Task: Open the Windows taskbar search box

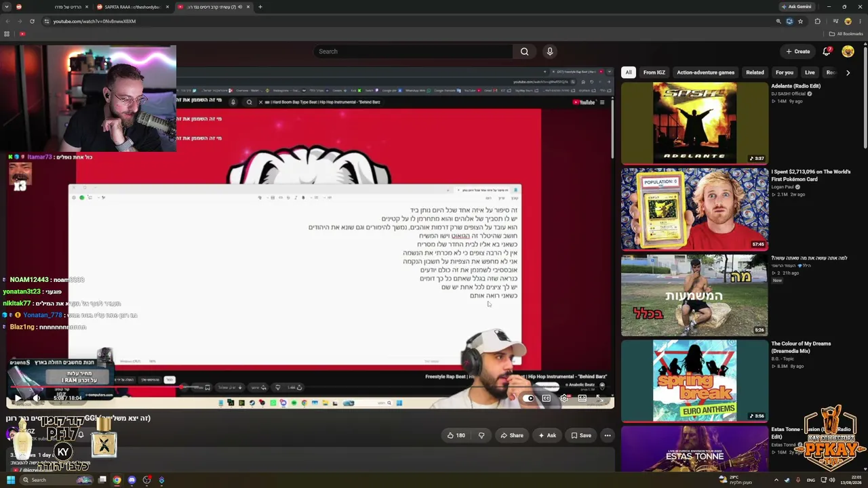Action: pos(56,480)
